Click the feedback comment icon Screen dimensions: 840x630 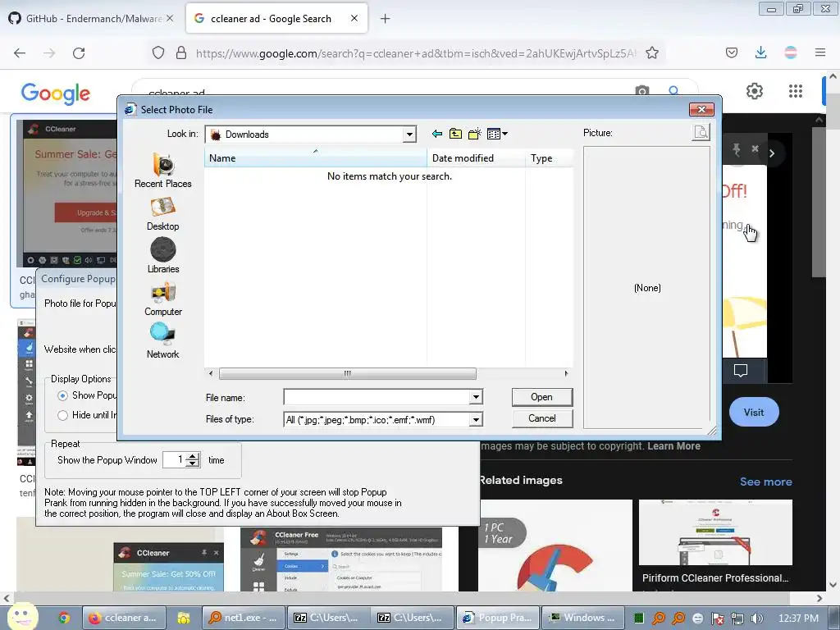tap(741, 370)
